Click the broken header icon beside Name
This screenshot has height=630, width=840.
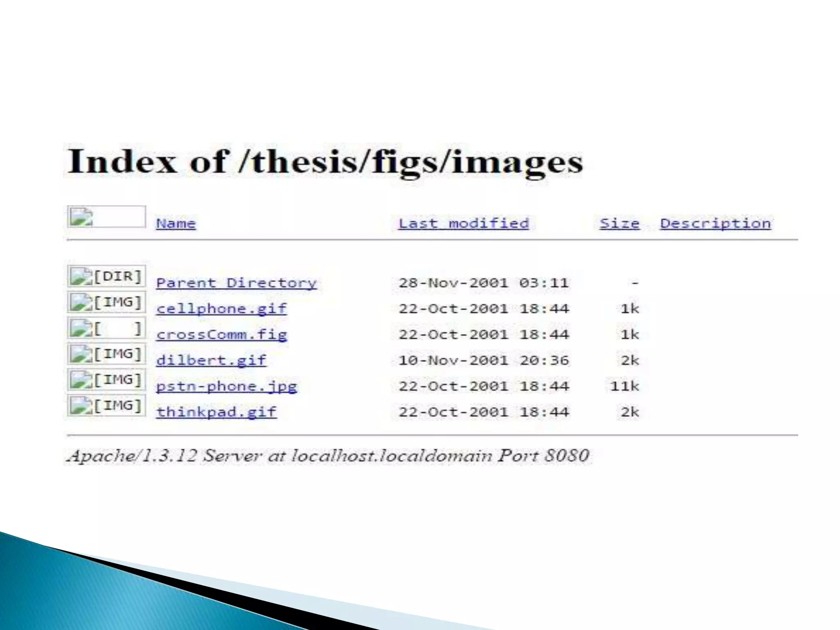pyautogui.click(x=106, y=217)
